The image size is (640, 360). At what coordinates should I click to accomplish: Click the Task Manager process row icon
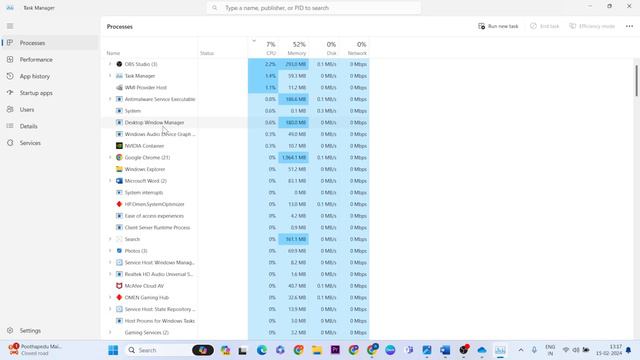click(119, 76)
